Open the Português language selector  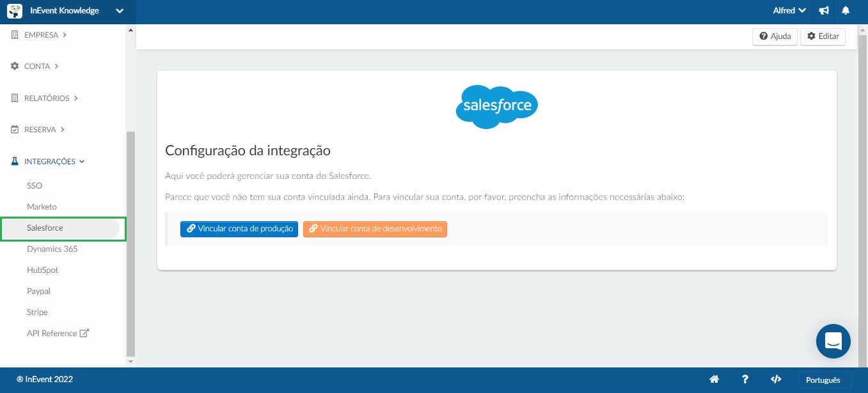point(825,380)
